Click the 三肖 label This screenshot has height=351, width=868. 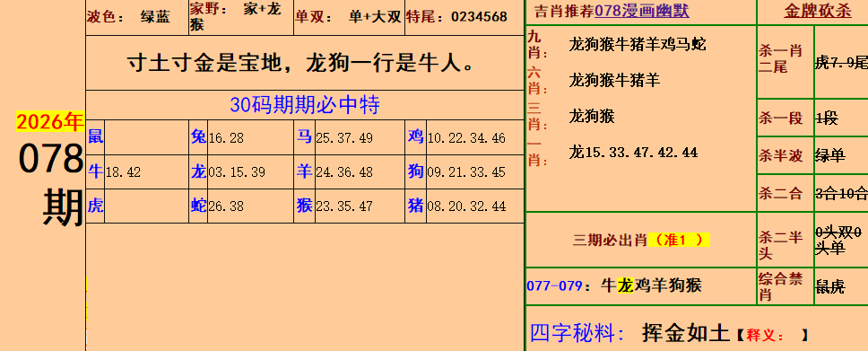tap(537, 117)
